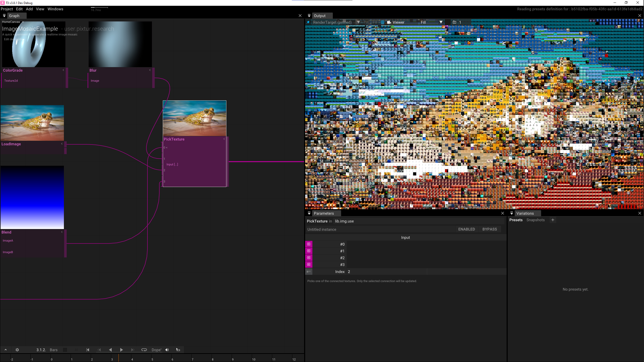
Task: Click the 1:1 scale button in the Output toolbar
Action: (366, 22)
